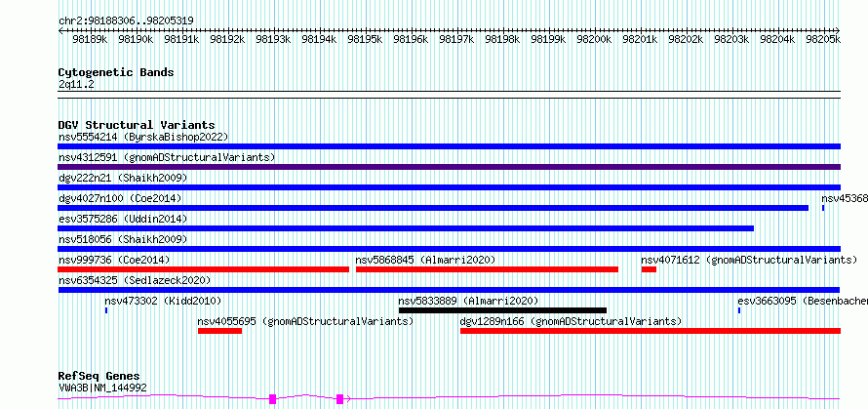Open the esv3663095 variant label
Screen dimensions: 868x409
click(803, 301)
